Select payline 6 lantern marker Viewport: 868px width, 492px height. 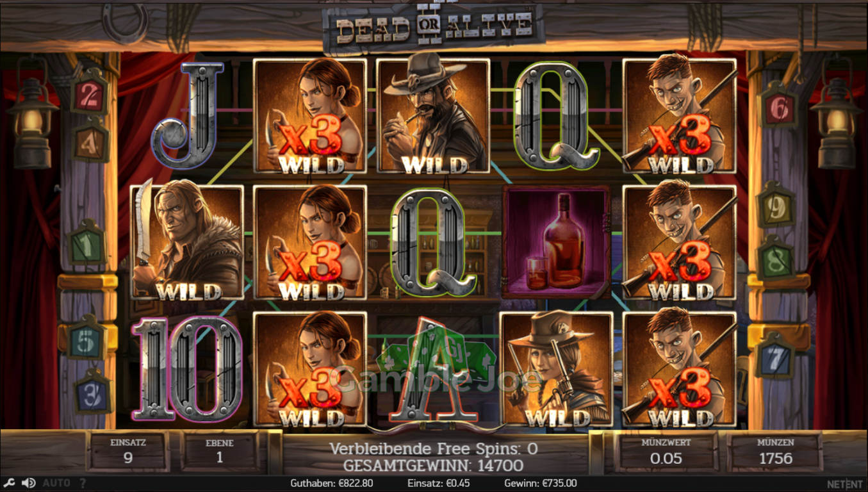point(778,107)
